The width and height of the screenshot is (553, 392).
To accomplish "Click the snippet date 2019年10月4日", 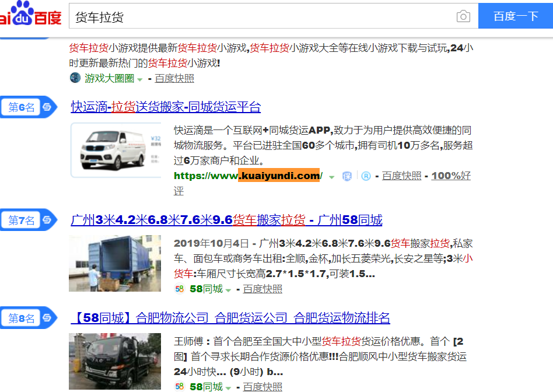I will [x=211, y=243].
